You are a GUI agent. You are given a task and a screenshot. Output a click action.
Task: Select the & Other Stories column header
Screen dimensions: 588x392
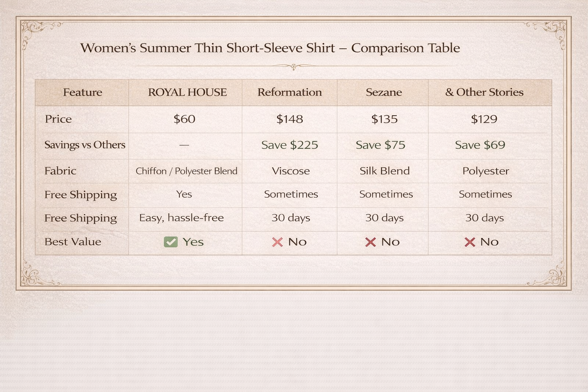tap(484, 92)
